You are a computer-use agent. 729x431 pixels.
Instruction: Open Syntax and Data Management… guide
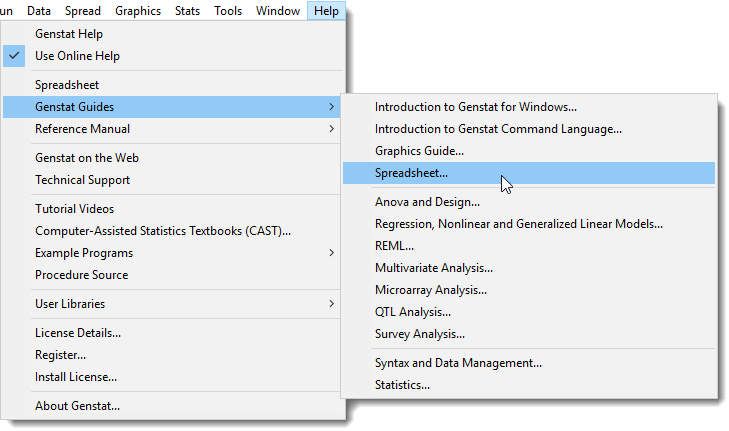529,363
